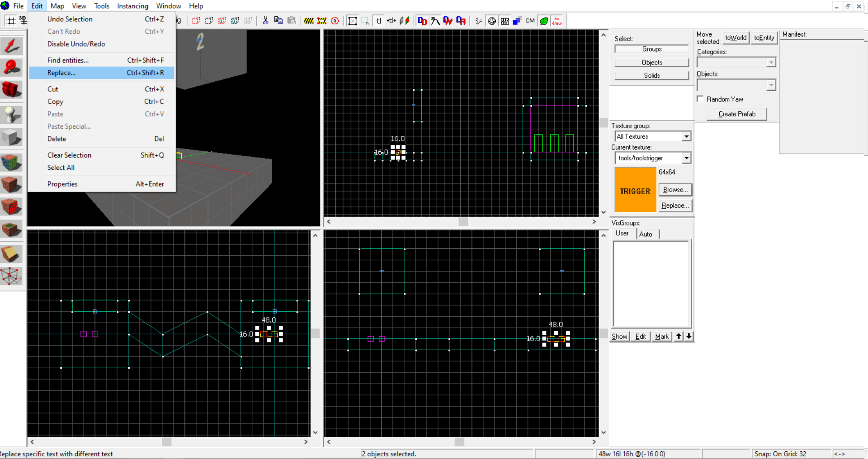Click the scissors Cut icon in toolbar
The height and width of the screenshot is (459, 868).
pyautogui.click(x=265, y=21)
